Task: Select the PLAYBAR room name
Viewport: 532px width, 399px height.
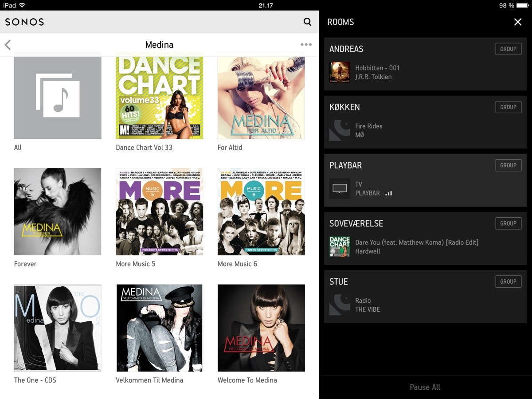Action: (345, 165)
